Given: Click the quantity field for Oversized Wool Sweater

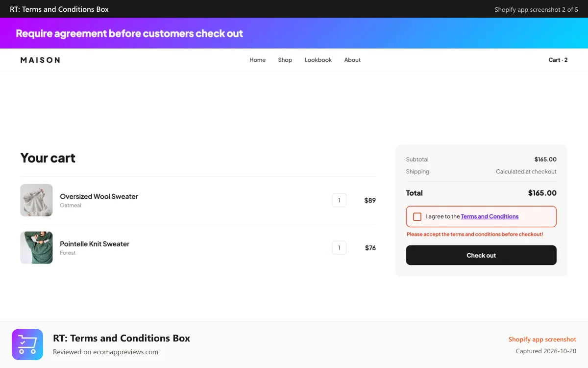Looking at the screenshot, I should (x=339, y=200).
